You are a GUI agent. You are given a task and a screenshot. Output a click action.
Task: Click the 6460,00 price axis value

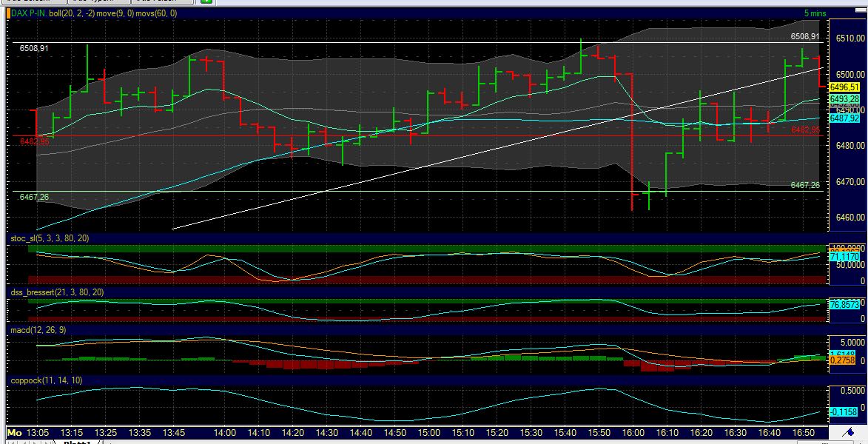(850, 218)
